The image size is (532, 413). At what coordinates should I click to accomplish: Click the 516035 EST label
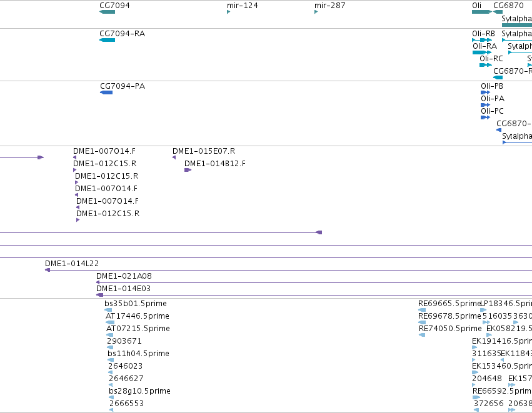click(x=498, y=316)
